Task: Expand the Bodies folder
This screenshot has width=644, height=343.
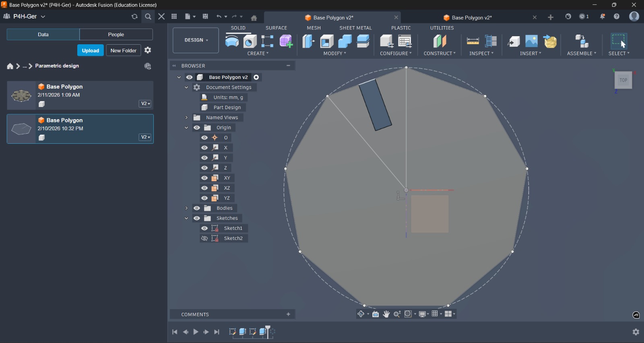Action: (186, 208)
